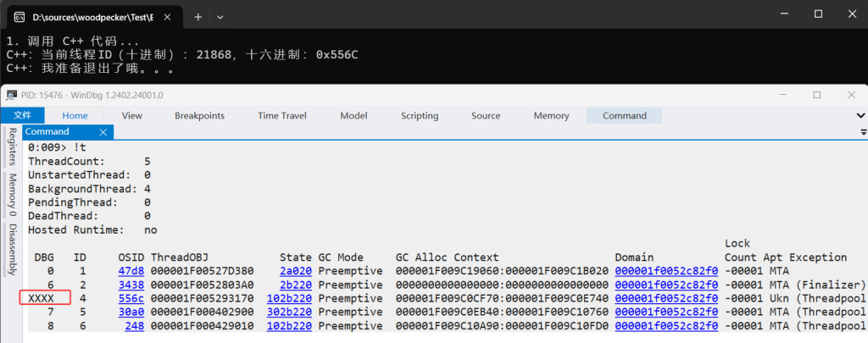This screenshot has width=868, height=343.
Task: Follow OSID link 556c
Action: [131, 298]
